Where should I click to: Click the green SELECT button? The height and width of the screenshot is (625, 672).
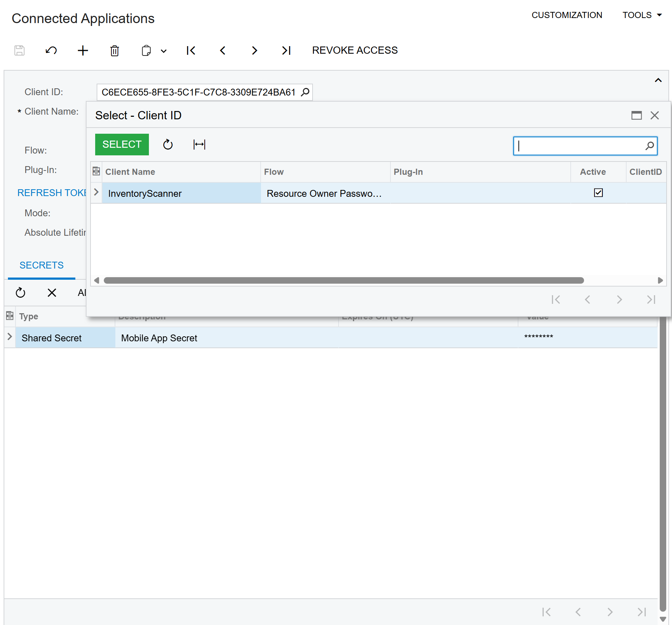(x=122, y=145)
